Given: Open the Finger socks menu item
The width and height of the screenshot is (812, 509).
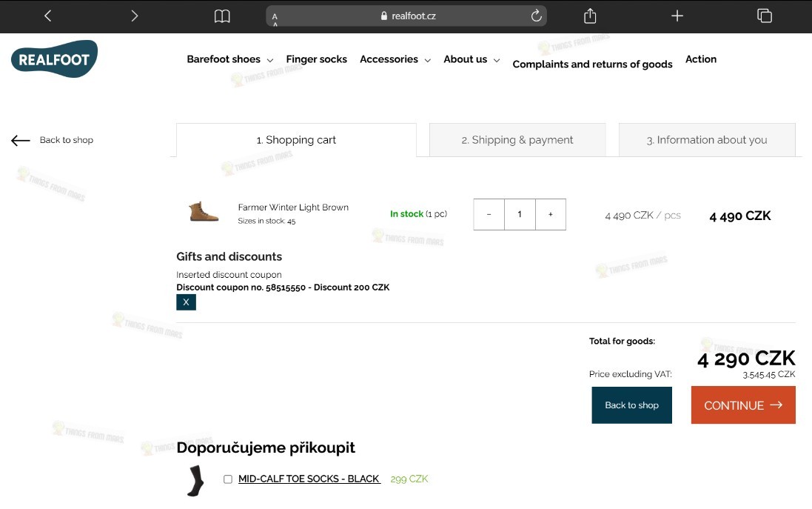Looking at the screenshot, I should click(316, 59).
